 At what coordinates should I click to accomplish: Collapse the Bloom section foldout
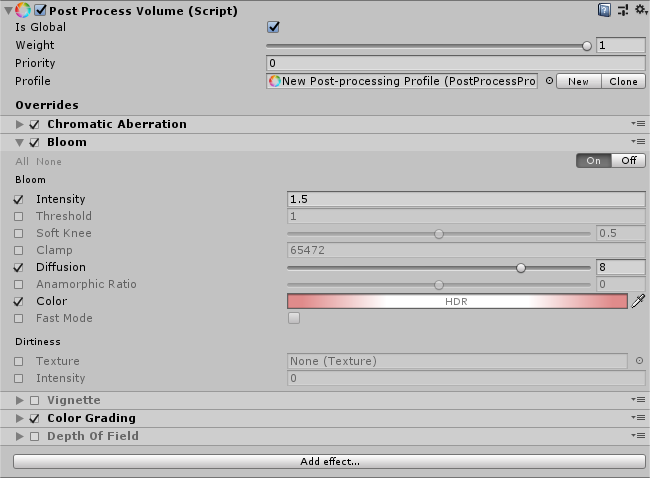point(20,142)
